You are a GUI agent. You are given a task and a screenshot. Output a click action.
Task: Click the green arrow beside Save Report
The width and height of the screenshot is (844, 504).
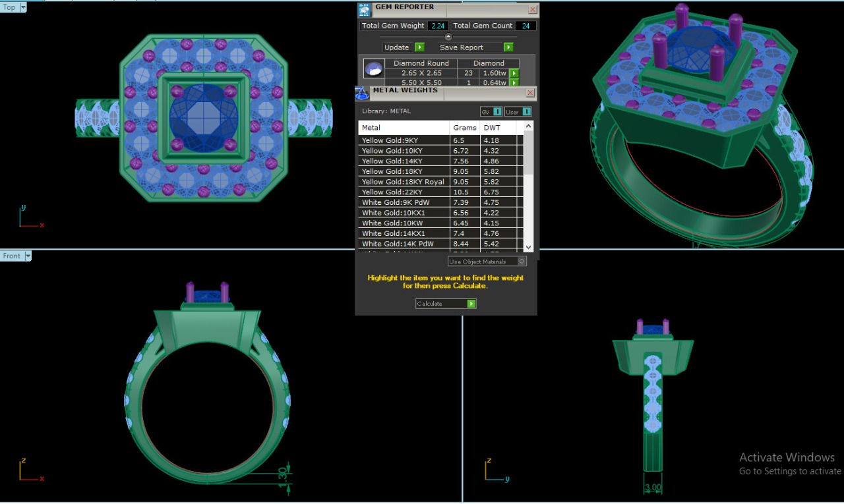[508, 47]
